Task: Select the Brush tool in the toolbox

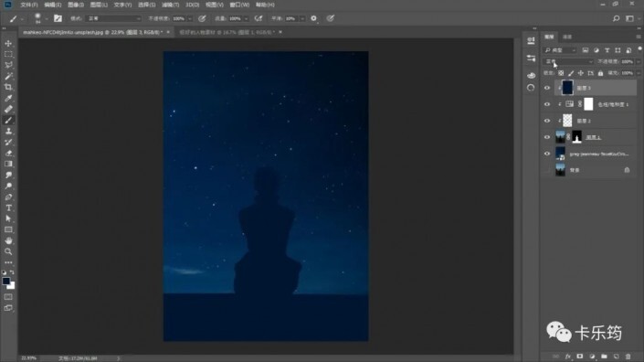Action: coord(8,120)
